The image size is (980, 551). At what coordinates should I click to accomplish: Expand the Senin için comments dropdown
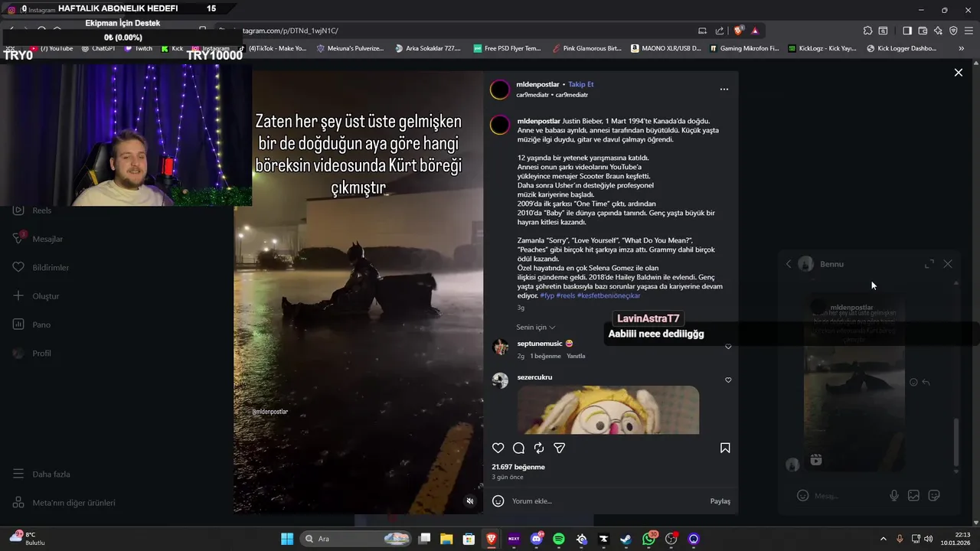tap(536, 328)
